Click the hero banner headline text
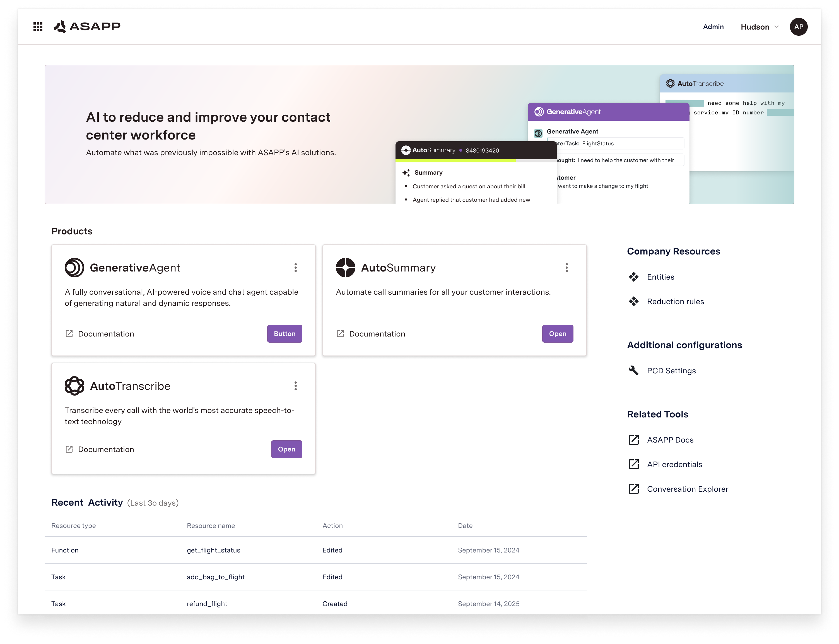The height and width of the screenshot is (644, 839). [208, 126]
